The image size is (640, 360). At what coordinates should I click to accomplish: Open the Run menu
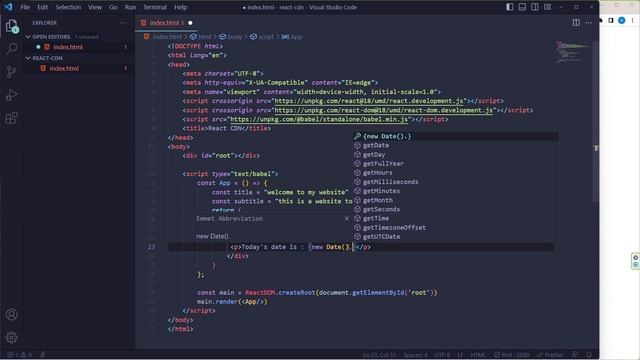coord(130,7)
